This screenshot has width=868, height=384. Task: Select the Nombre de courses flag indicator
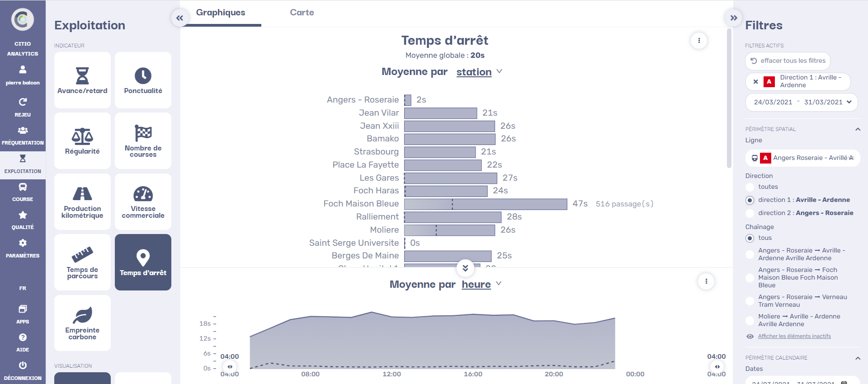click(x=143, y=140)
